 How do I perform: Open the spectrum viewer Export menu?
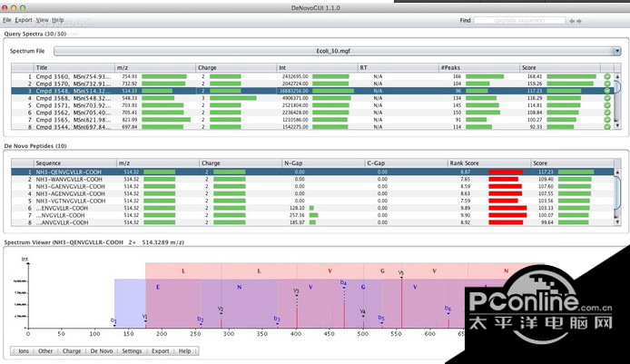pos(161,351)
